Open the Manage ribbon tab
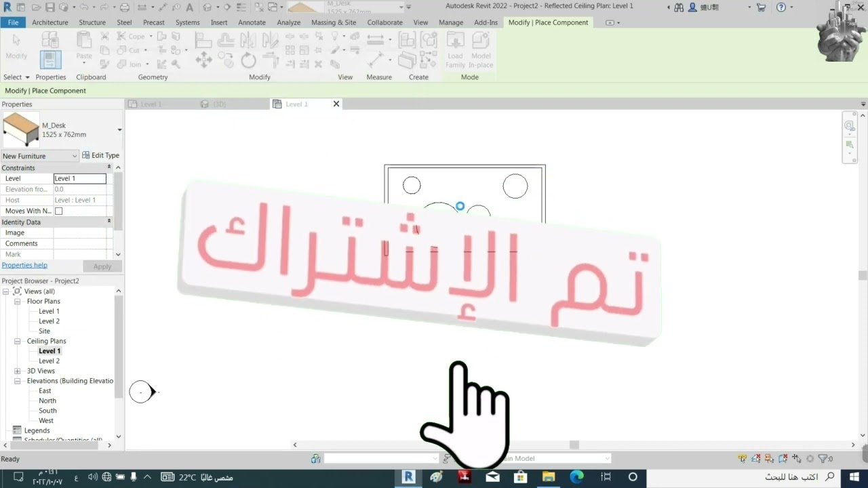The width and height of the screenshot is (868, 488). point(451,22)
